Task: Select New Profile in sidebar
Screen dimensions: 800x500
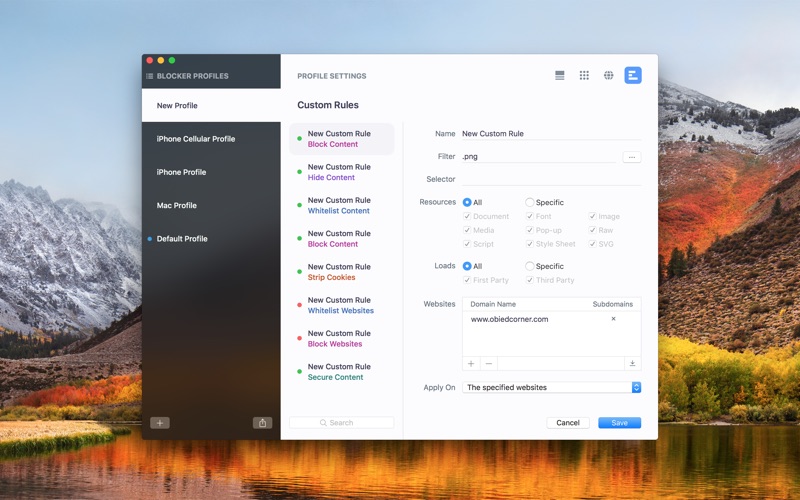Action: (211, 106)
